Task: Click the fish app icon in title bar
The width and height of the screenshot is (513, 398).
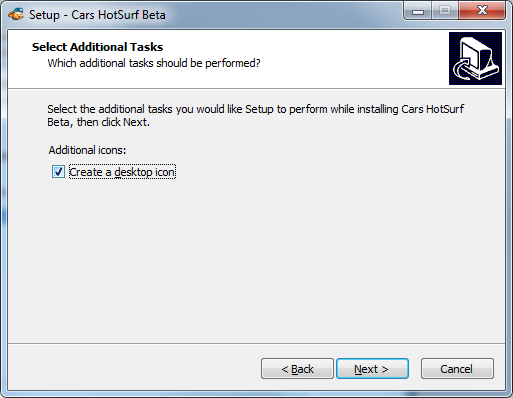Action: pyautogui.click(x=16, y=15)
